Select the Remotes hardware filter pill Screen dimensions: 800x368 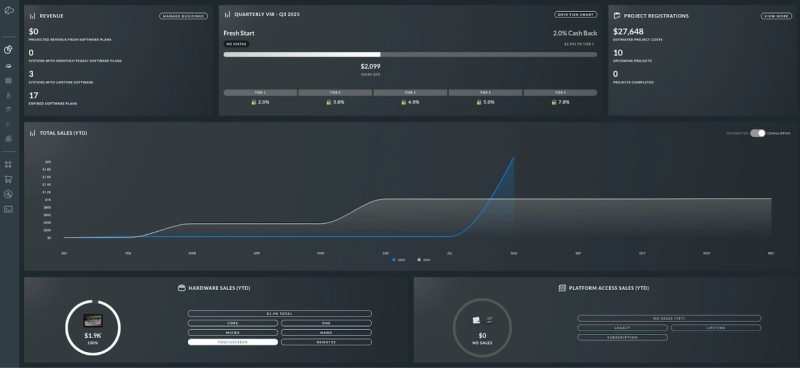click(326, 342)
